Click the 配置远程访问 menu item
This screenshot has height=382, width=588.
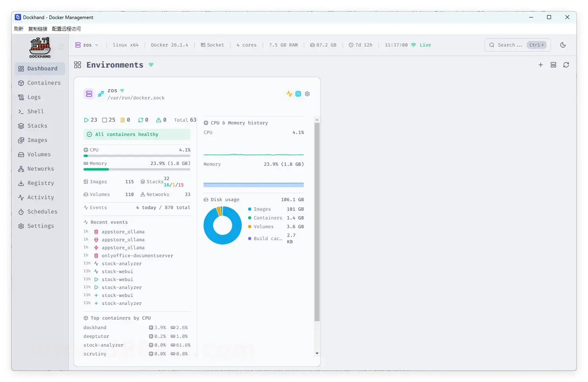66,29
